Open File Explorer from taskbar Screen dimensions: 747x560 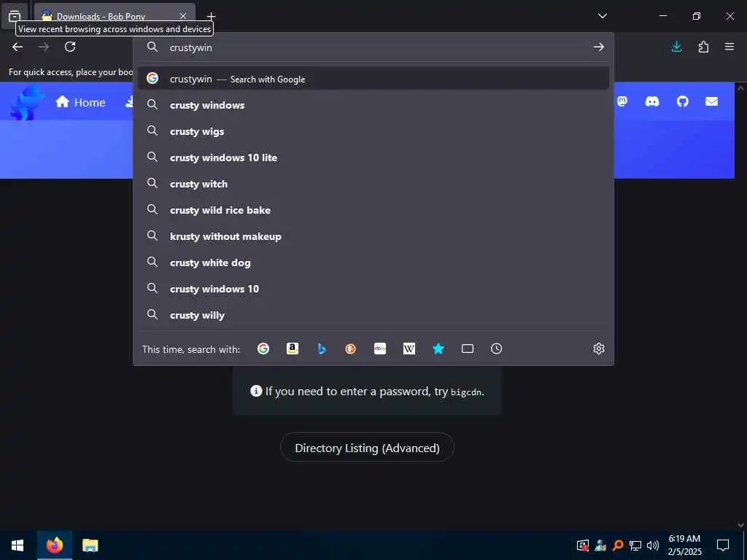pyautogui.click(x=90, y=545)
